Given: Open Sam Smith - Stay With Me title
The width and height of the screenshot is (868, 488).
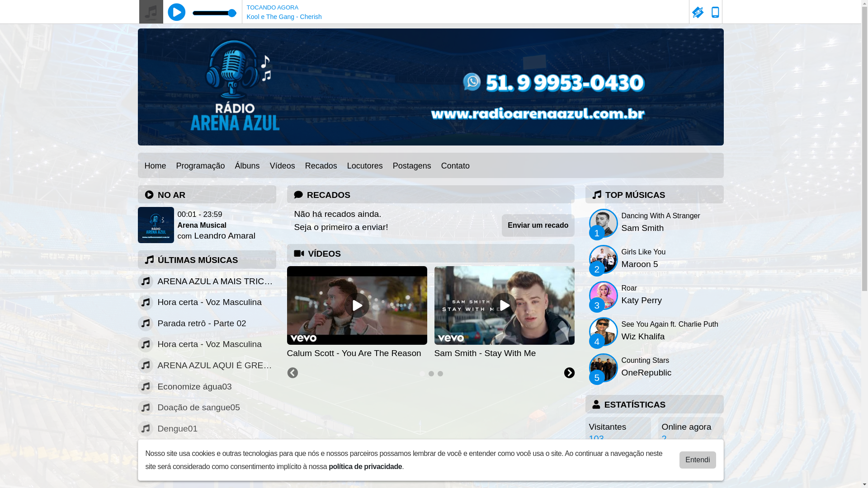Looking at the screenshot, I should coord(485,353).
